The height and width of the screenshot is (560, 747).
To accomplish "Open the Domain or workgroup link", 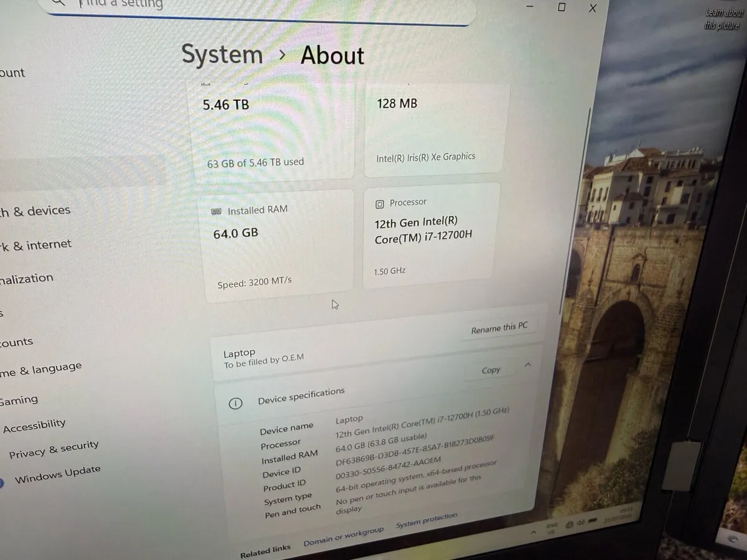I will coord(344,537).
